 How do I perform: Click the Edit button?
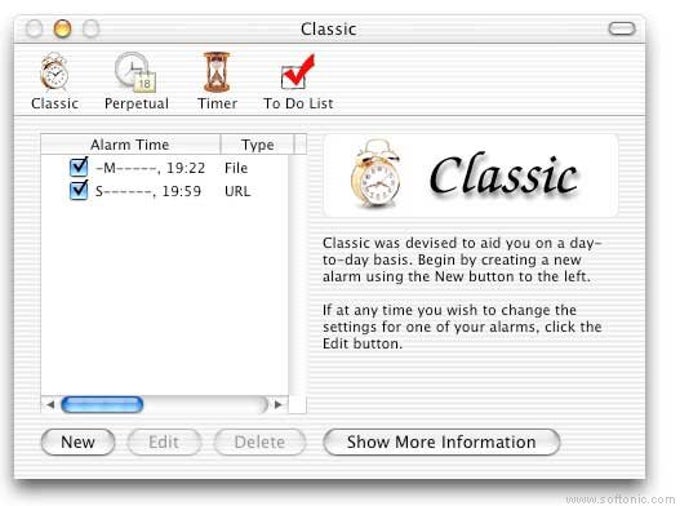pyautogui.click(x=164, y=442)
